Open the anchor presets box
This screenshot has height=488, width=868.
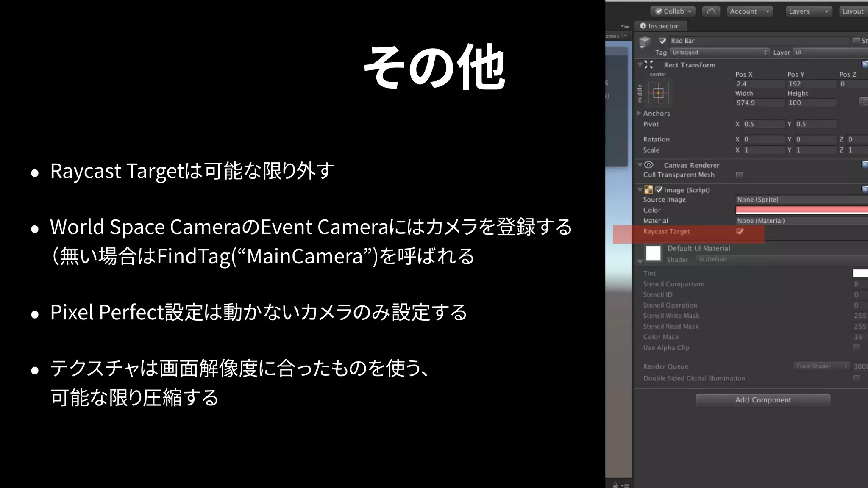tap(658, 93)
